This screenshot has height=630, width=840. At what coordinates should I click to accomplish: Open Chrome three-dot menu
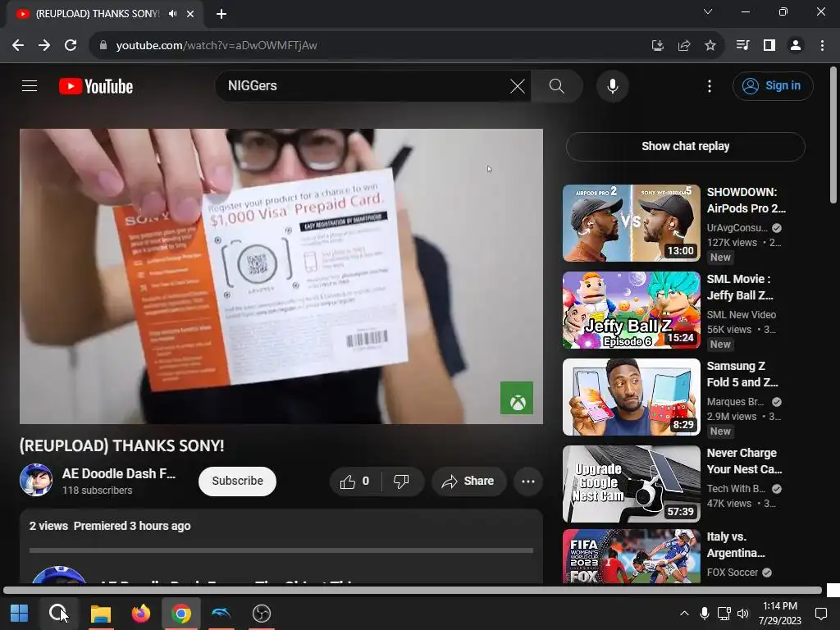(x=822, y=46)
